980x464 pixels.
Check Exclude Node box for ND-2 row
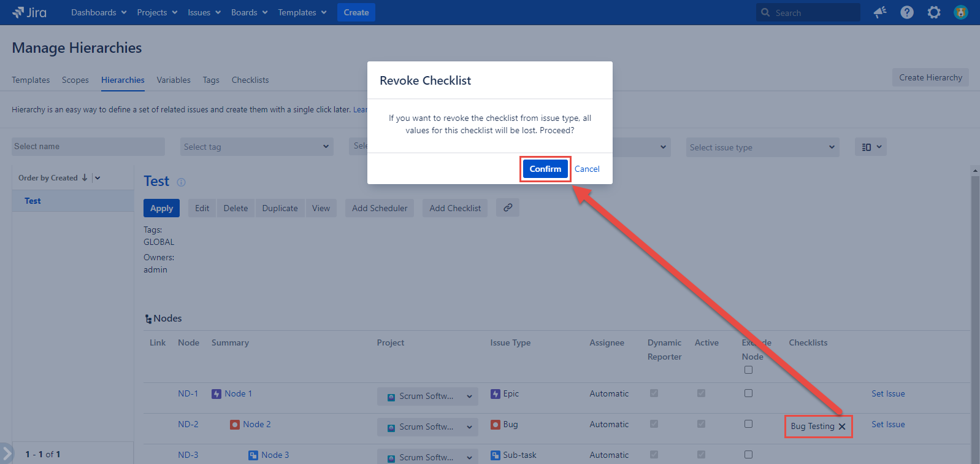(748, 424)
